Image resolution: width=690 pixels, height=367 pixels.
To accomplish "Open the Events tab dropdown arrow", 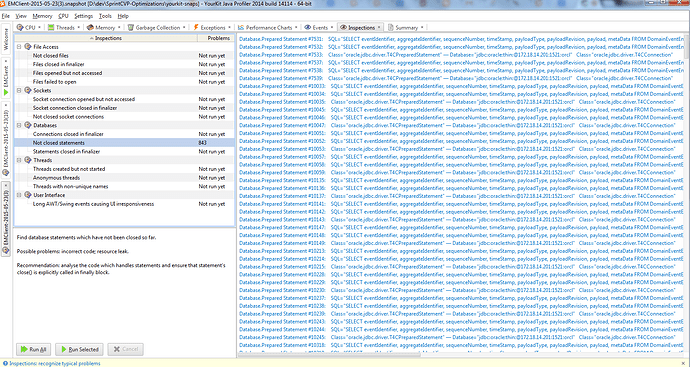I will 332,27.
